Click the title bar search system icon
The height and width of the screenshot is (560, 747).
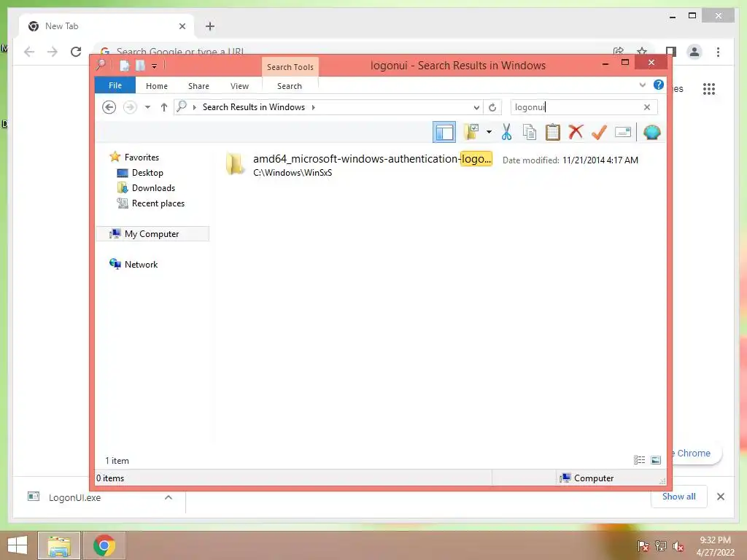click(x=101, y=65)
